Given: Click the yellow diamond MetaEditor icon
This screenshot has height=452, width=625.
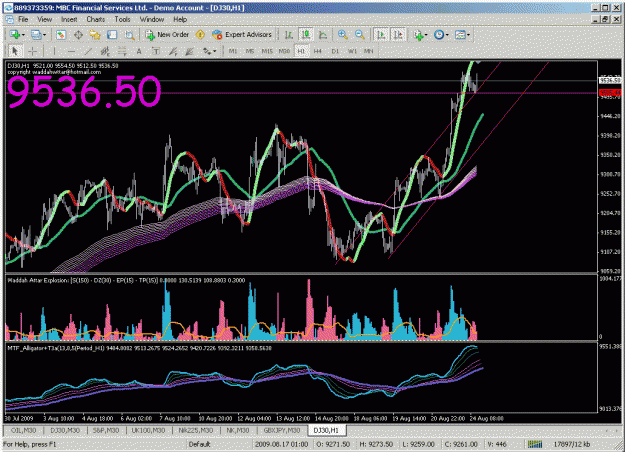Looking at the screenshot, I should [x=200, y=35].
